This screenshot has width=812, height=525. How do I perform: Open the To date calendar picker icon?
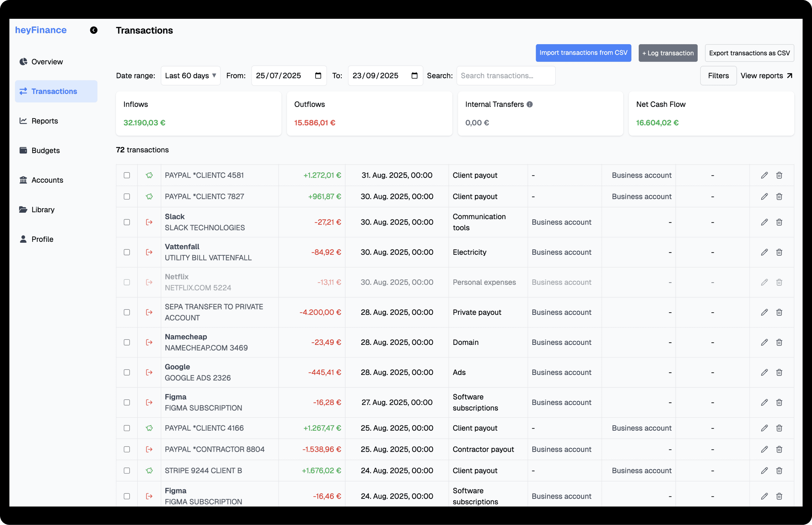coord(414,76)
